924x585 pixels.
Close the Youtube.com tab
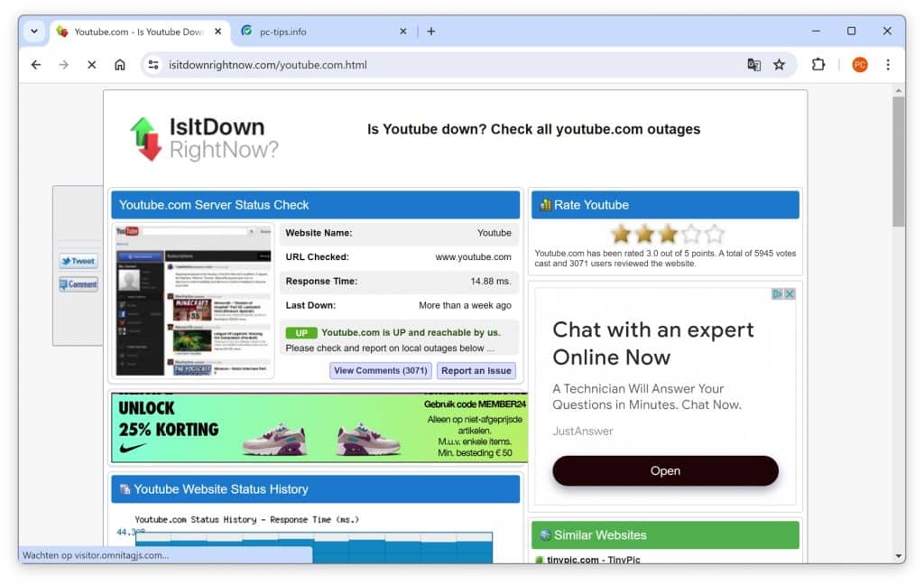pyautogui.click(x=218, y=32)
